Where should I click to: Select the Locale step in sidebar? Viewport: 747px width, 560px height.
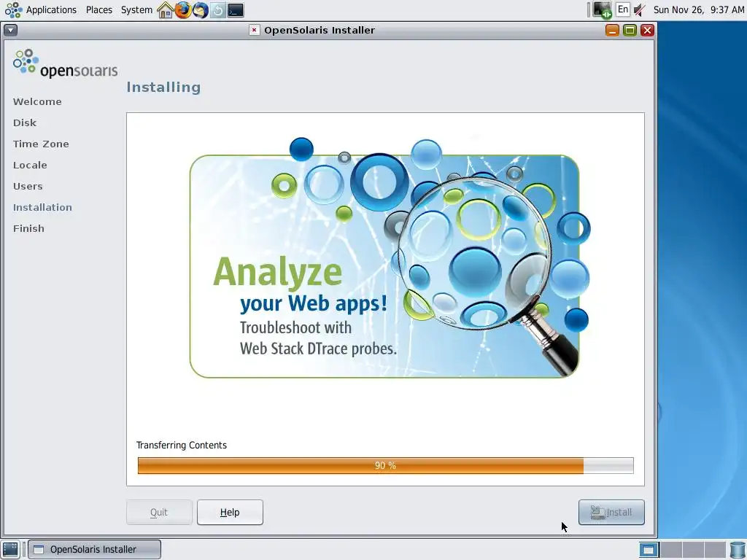[30, 166]
